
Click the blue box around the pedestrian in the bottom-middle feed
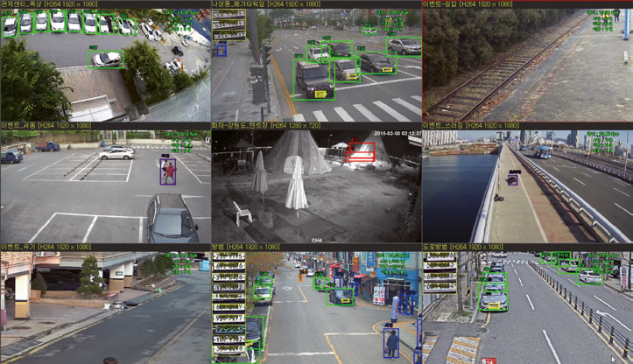click(391, 342)
